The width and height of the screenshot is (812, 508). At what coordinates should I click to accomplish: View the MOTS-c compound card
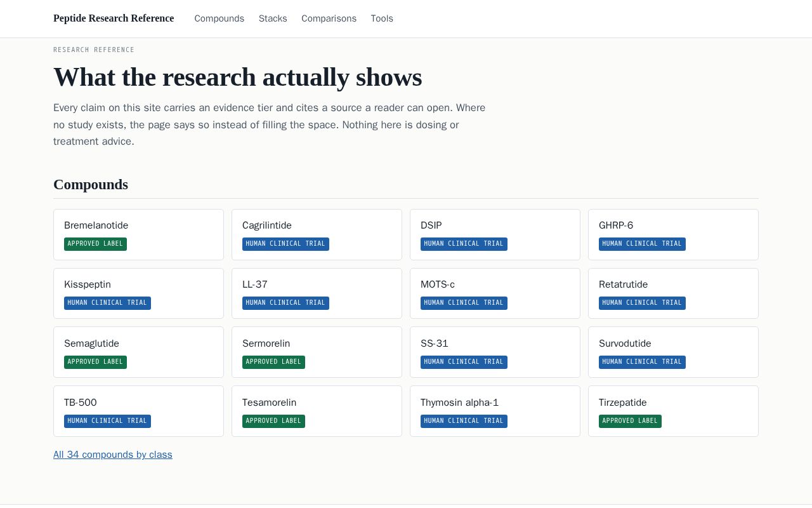(495, 293)
